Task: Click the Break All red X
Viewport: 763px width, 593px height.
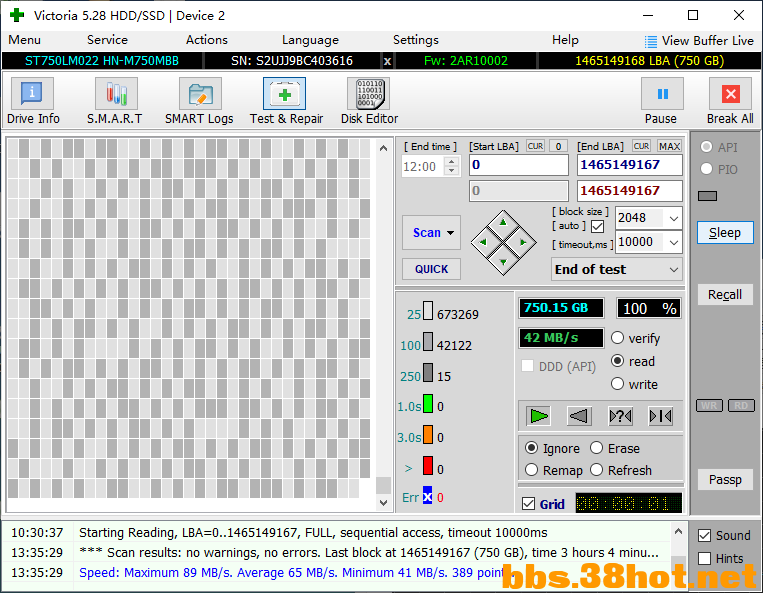Action: click(x=730, y=93)
